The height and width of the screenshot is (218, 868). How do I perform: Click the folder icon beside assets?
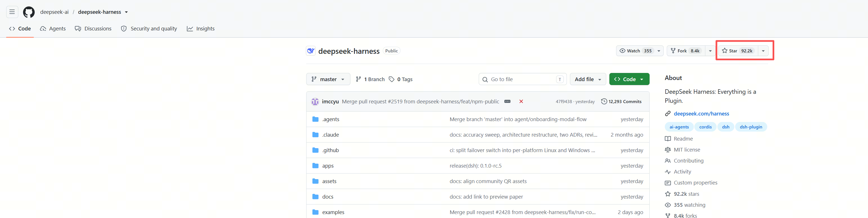click(x=316, y=181)
